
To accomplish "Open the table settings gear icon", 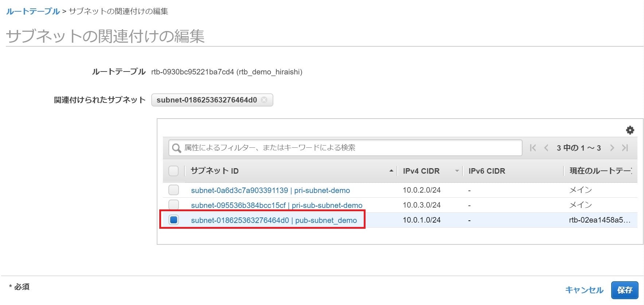I will click(x=630, y=130).
